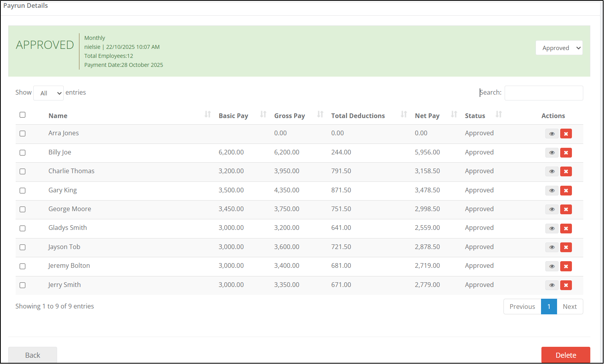Sort by Total Deductions arrows icon
This screenshot has height=364, width=604.
[404, 114]
